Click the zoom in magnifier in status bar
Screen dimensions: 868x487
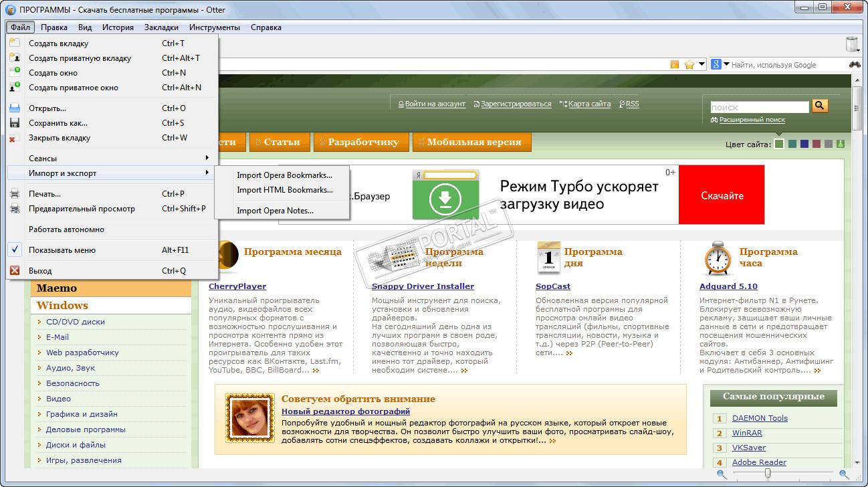coord(844,474)
